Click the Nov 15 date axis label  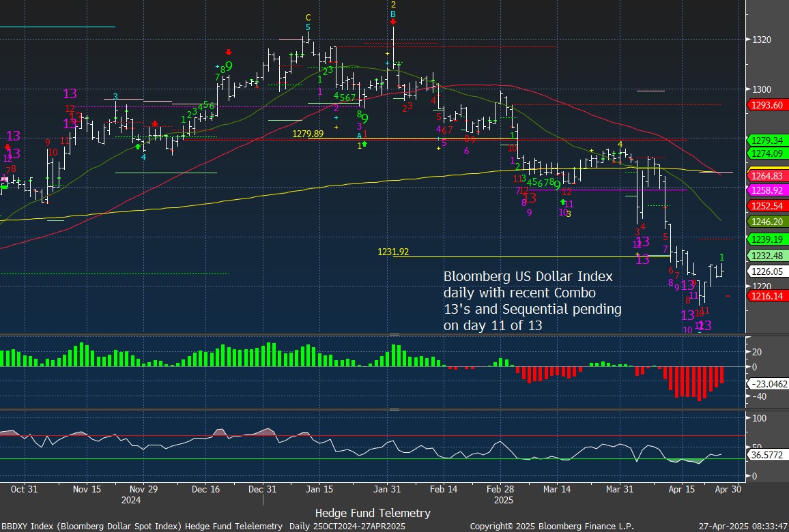click(87, 489)
